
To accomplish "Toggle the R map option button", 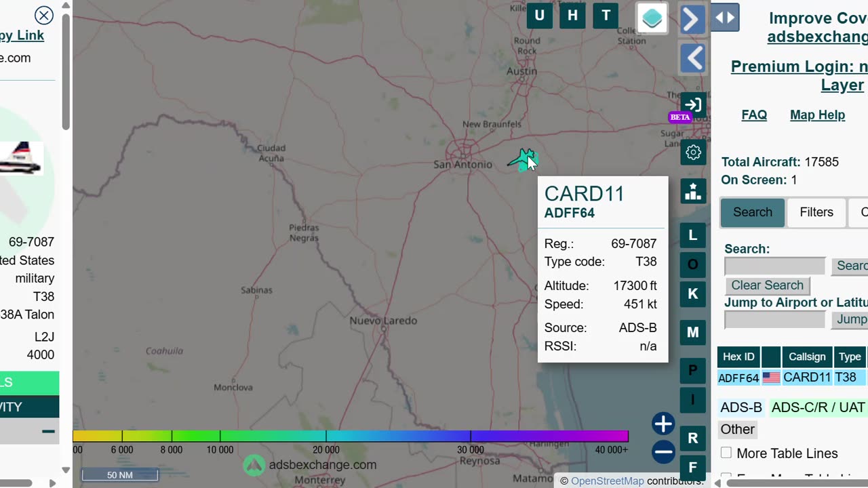I will point(693,438).
